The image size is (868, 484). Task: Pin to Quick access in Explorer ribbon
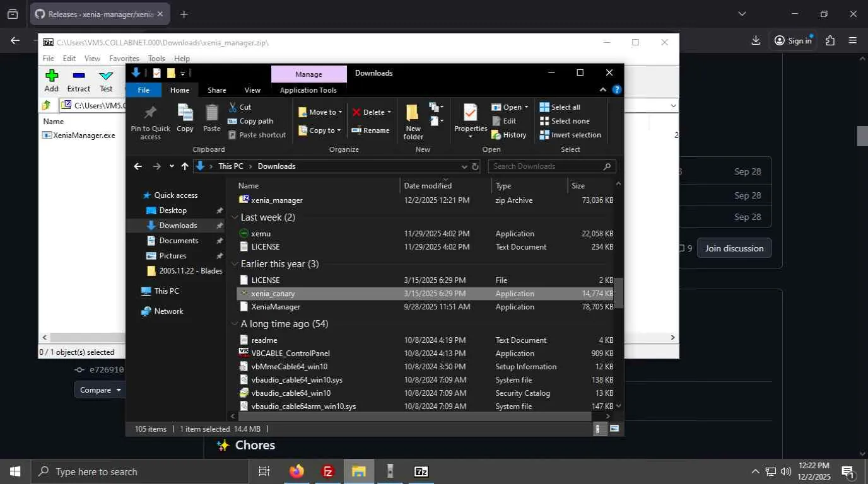[150, 122]
